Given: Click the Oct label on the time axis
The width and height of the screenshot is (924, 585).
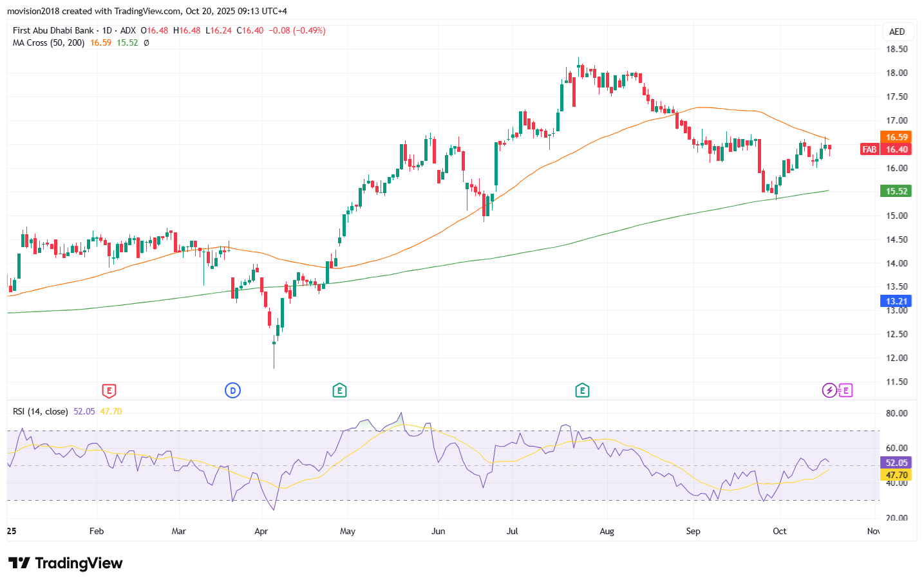Looking at the screenshot, I should click(x=779, y=531).
